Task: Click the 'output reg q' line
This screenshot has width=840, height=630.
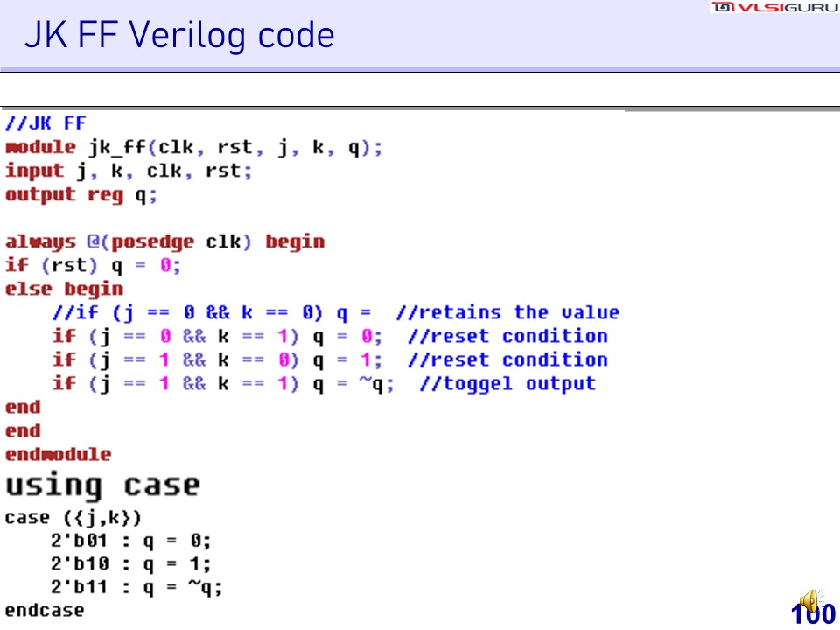Action: point(81,194)
